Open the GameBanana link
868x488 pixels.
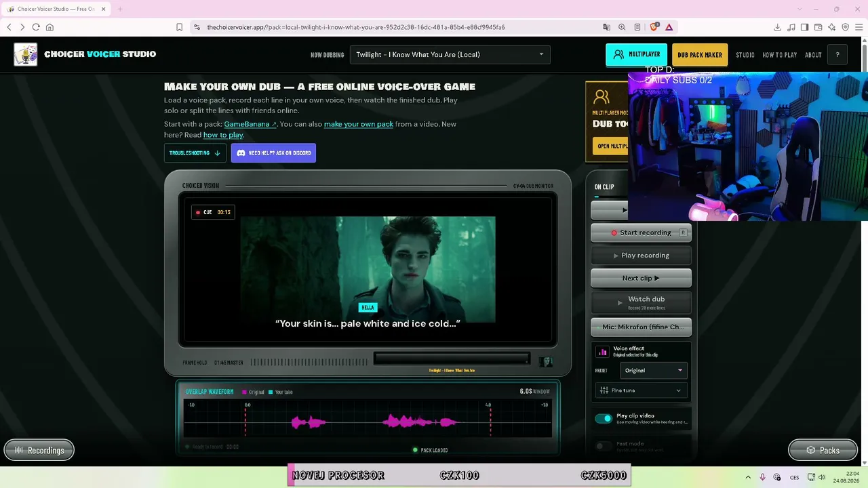click(x=250, y=124)
